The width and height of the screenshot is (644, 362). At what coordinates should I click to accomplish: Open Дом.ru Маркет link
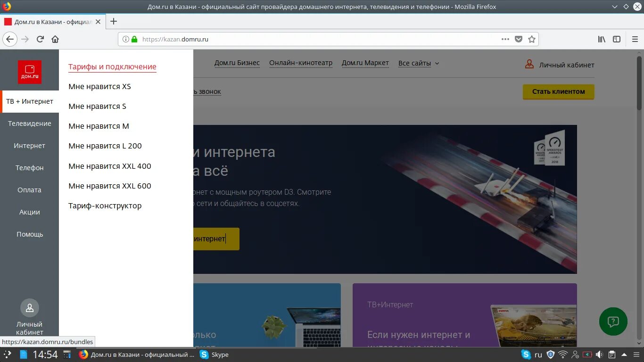(365, 63)
